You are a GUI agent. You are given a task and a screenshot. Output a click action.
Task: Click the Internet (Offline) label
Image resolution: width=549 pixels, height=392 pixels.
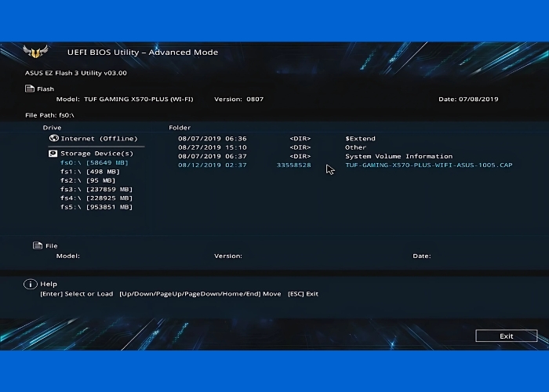99,138
